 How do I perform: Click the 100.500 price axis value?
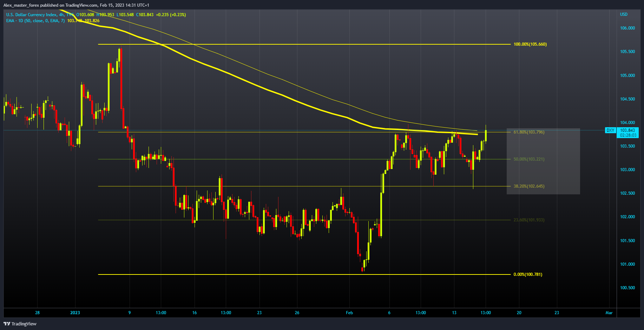pos(627,288)
